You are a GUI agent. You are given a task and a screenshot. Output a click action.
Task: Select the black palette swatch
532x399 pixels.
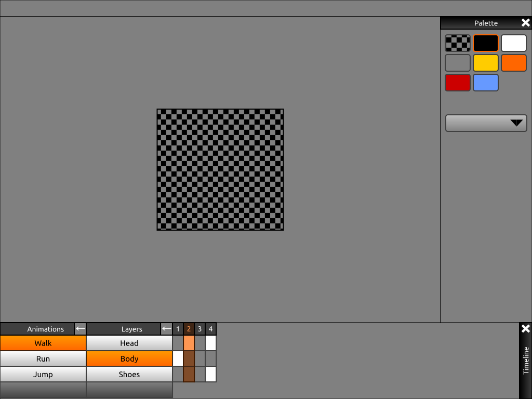click(x=486, y=43)
